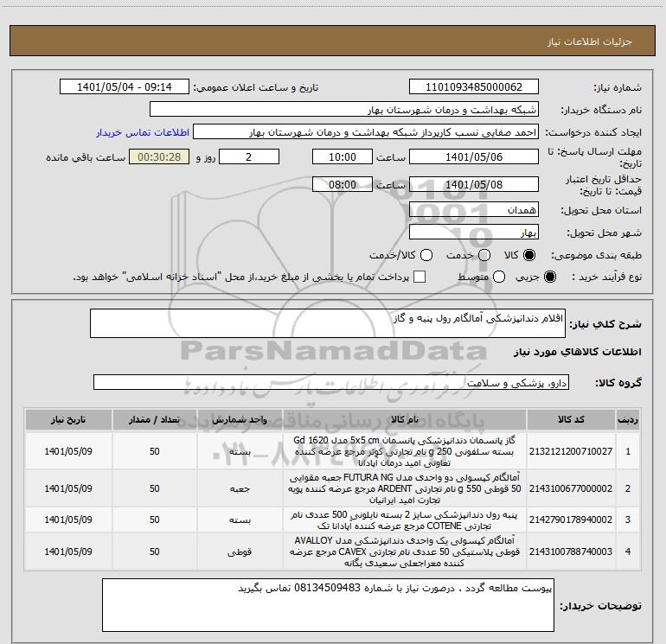Click the ردیف column header
Image resolution: width=666 pixels, height=644 pixels.
(x=628, y=419)
